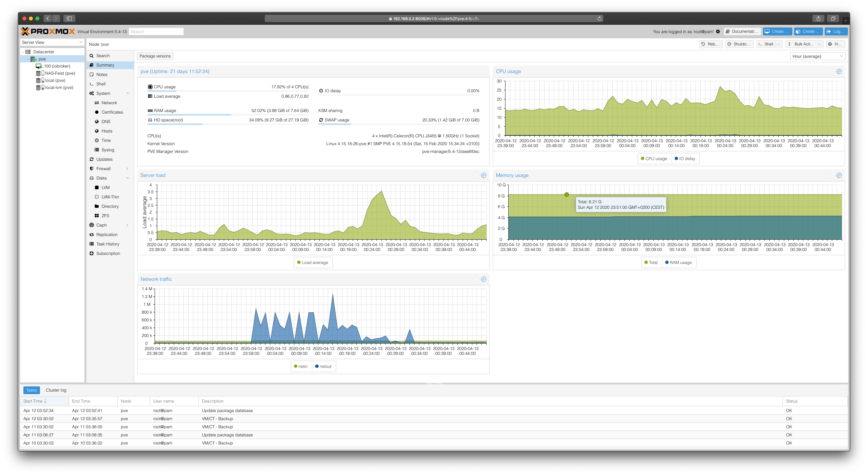Click the Proxmox search input field
The height and width of the screenshot is (475, 868).
(x=156, y=32)
